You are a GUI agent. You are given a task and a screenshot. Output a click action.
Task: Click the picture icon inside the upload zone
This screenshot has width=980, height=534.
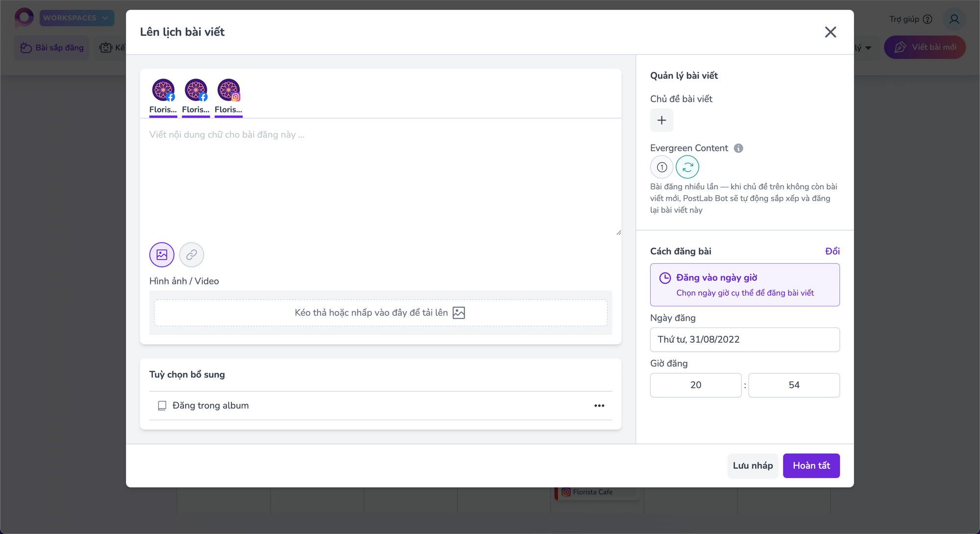point(459,313)
